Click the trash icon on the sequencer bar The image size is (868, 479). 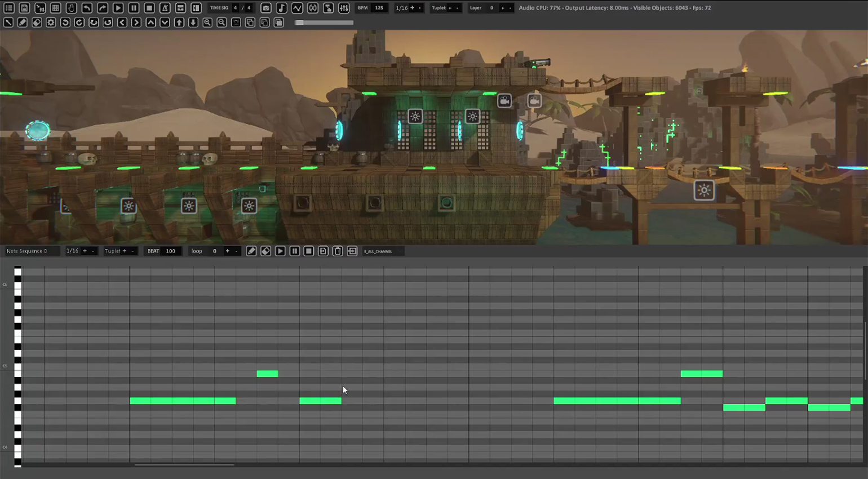click(337, 251)
